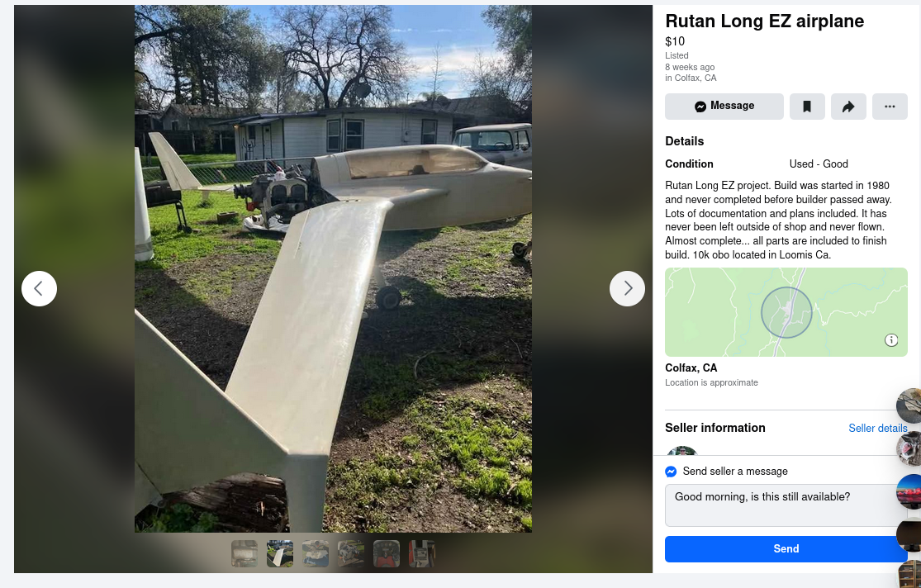Screen dimensions: 921x588
Task: Select the second photo thumbnail
Action: click(x=279, y=553)
